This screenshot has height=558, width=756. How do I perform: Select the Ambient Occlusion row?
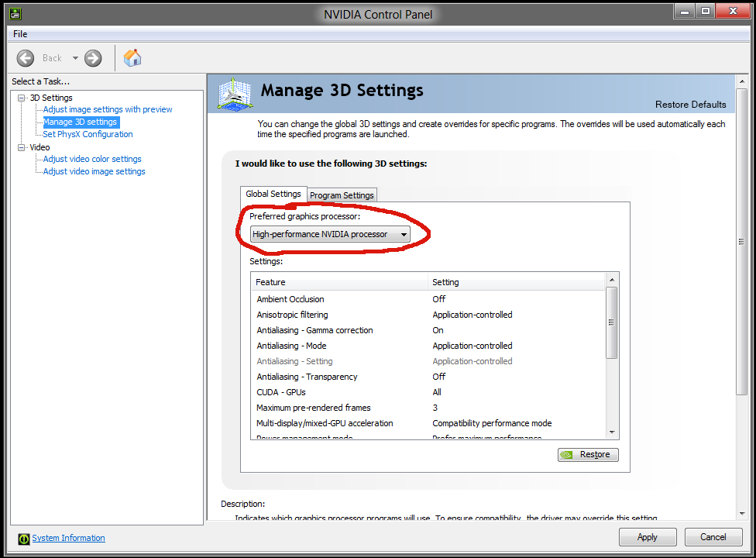[x=428, y=299]
